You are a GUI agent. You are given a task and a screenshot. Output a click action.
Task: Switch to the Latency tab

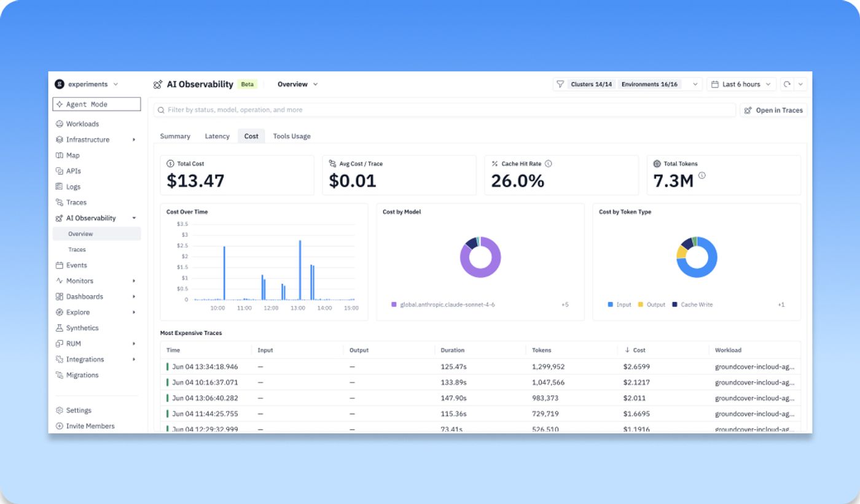tap(217, 136)
